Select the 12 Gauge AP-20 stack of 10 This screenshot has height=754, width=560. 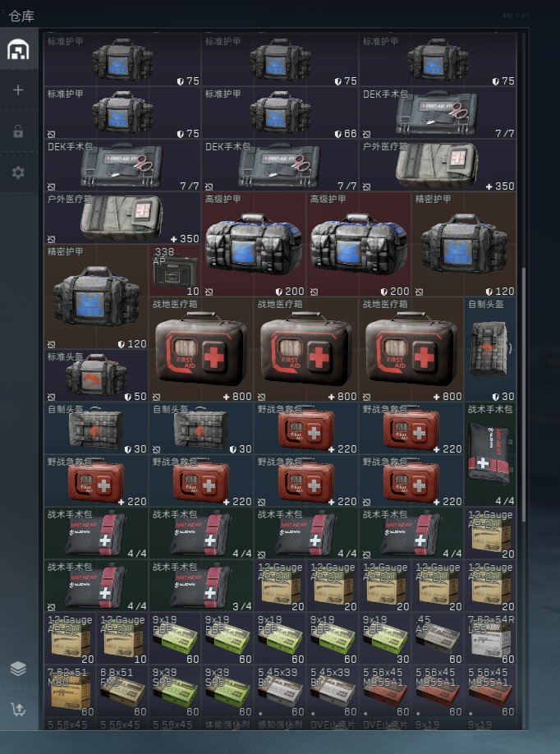click(122, 638)
